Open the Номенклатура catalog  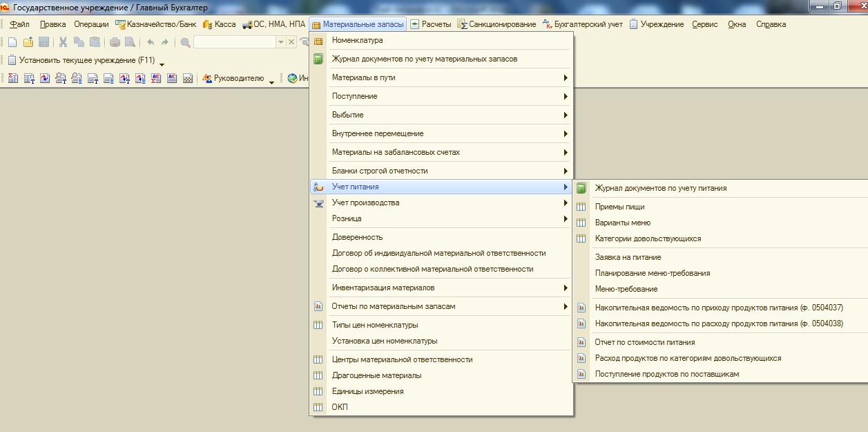357,40
